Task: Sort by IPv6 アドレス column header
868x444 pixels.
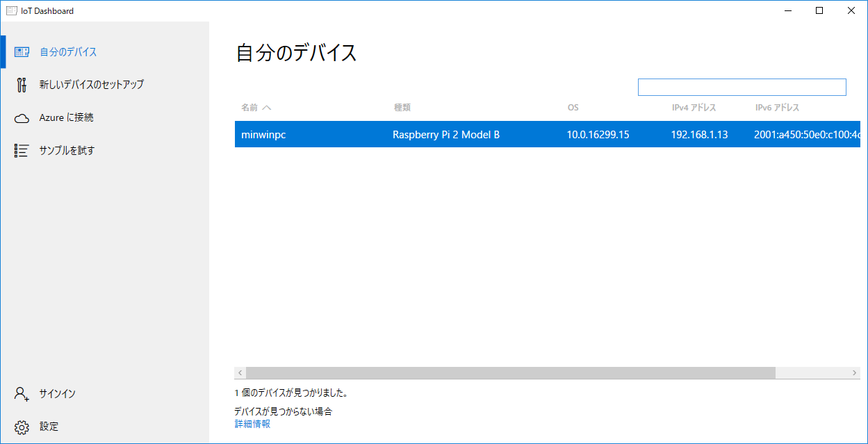Action: pyautogui.click(x=777, y=108)
